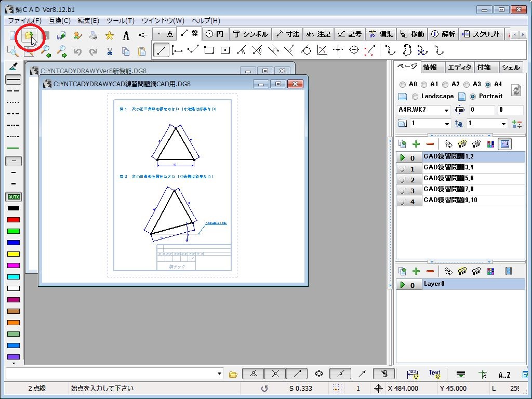The image size is (532, 399).
Task: Remove layer with red minus icon
Action: (x=430, y=271)
